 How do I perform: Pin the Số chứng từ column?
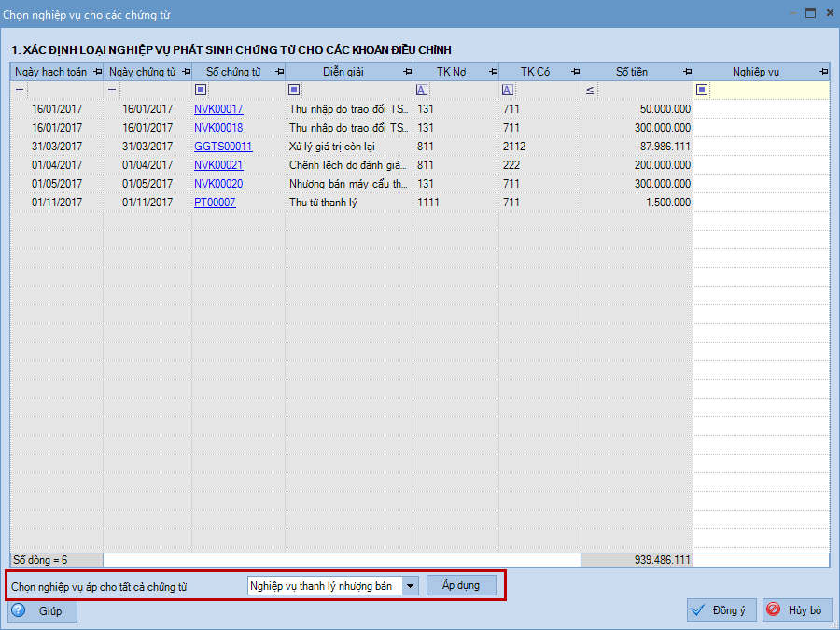tap(279, 72)
